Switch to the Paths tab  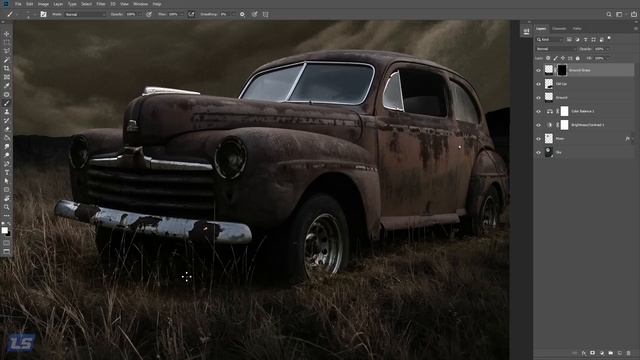(577, 29)
